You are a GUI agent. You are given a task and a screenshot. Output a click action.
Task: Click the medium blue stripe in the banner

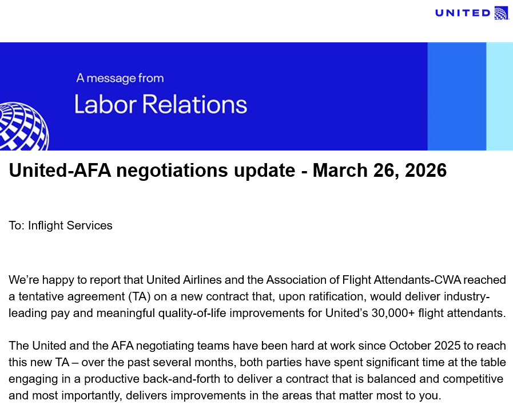pyautogui.click(x=456, y=96)
